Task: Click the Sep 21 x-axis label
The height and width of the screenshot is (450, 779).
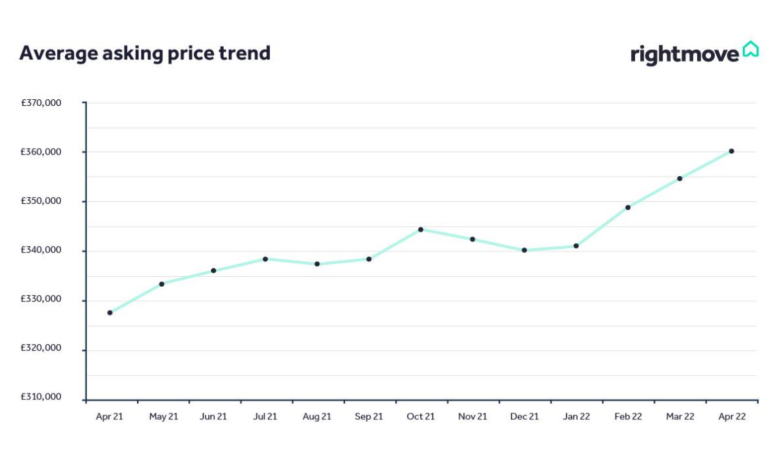Action: [x=369, y=417]
